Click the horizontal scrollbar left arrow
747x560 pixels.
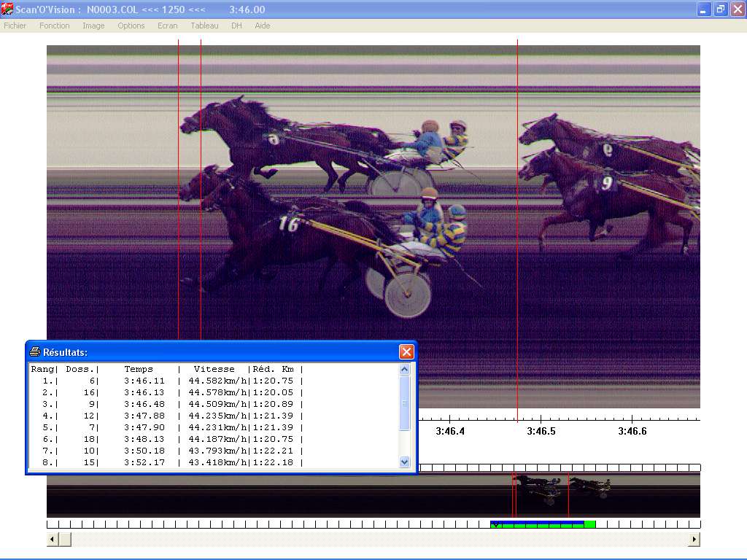pos(53,539)
